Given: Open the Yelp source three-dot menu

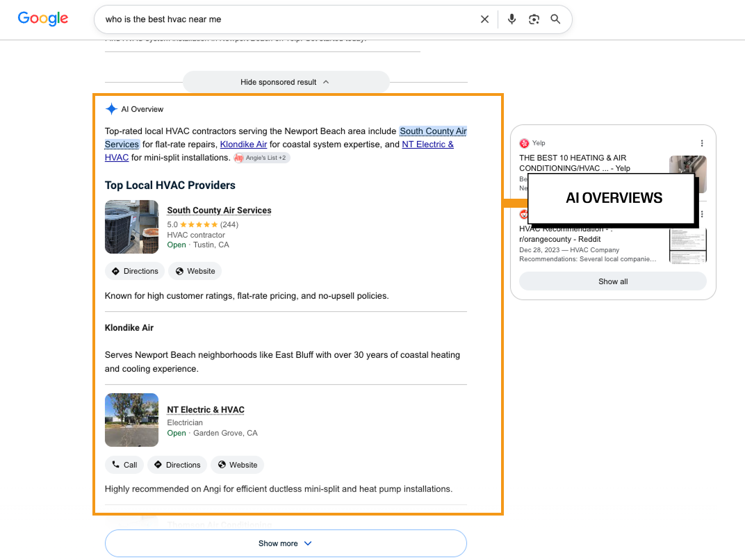Looking at the screenshot, I should [x=702, y=143].
